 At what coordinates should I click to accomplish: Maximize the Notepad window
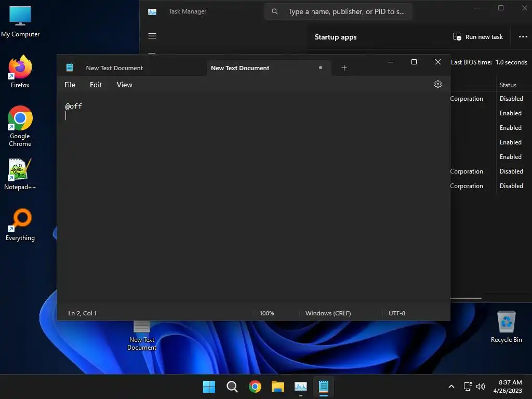pyautogui.click(x=414, y=62)
